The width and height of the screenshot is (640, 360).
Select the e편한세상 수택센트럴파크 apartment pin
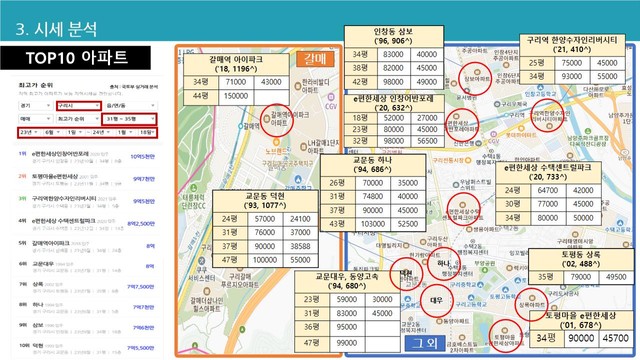(x=462, y=205)
